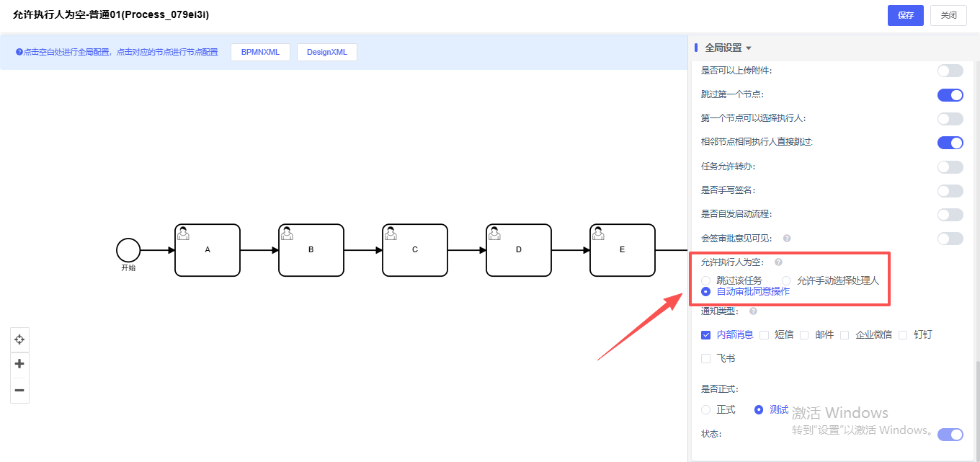Screen dimensions: 980x462
Task: Choose the 正式 radio option
Action: coord(706,409)
